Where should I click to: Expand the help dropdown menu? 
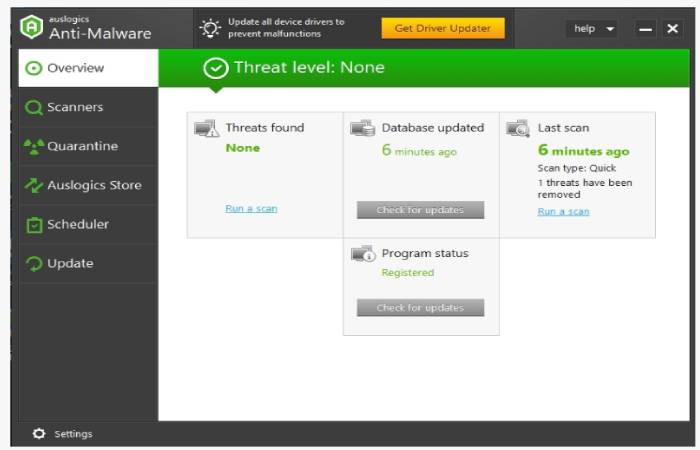click(592, 29)
